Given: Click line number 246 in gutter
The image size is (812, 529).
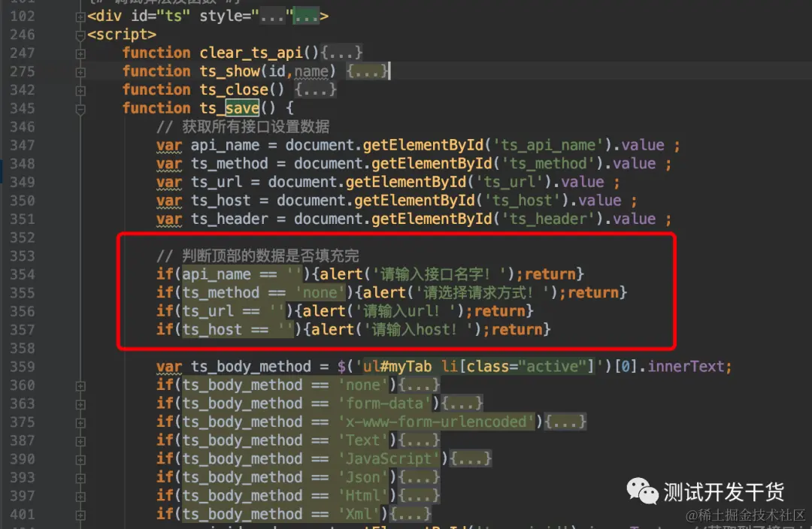Looking at the screenshot, I should coord(23,35).
